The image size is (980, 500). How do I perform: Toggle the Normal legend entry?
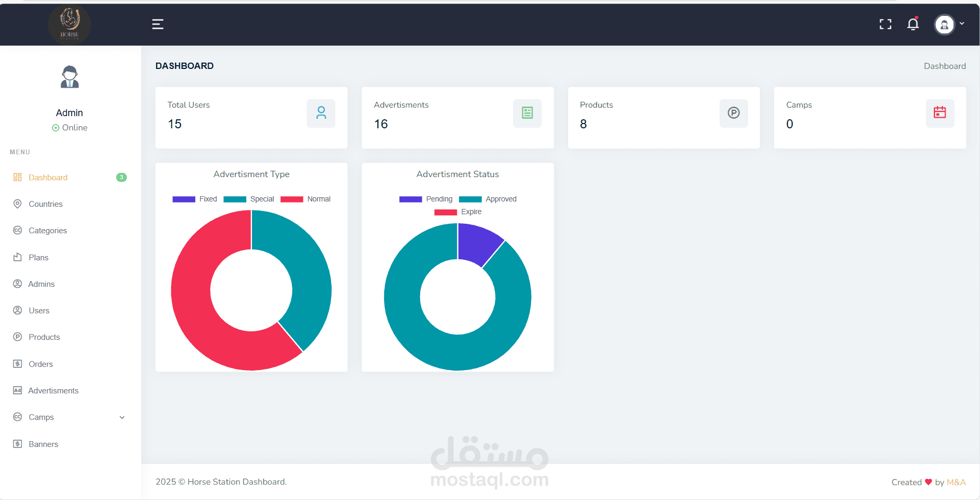[x=306, y=199]
